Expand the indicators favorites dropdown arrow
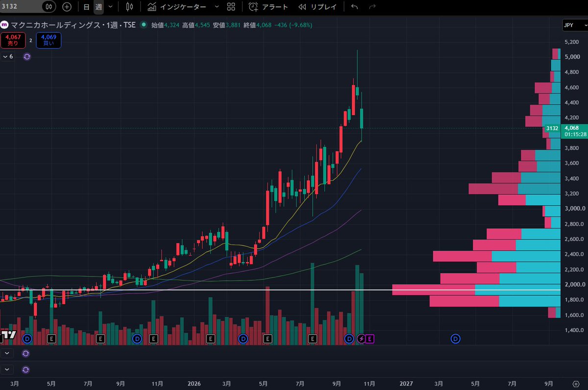This screenshot has height=390, width=588. [x=217, y=7]
